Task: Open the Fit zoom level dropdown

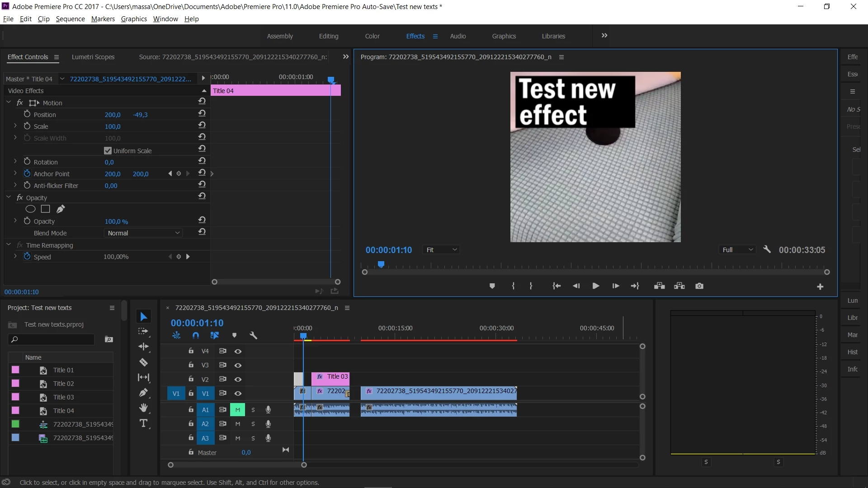Action: click(441, 250)
